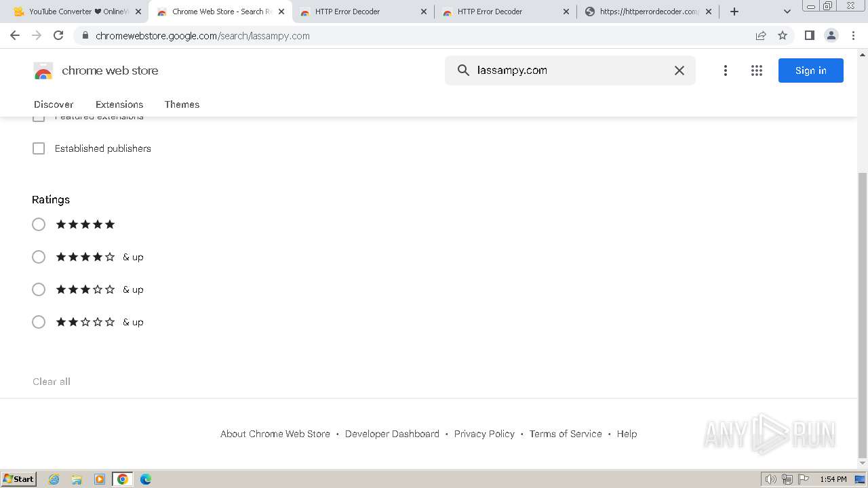Open the Extensions tab
Image resolution: width=868 pixels, height=488 pixels.
pyautogui.click(x=119, y=104)
